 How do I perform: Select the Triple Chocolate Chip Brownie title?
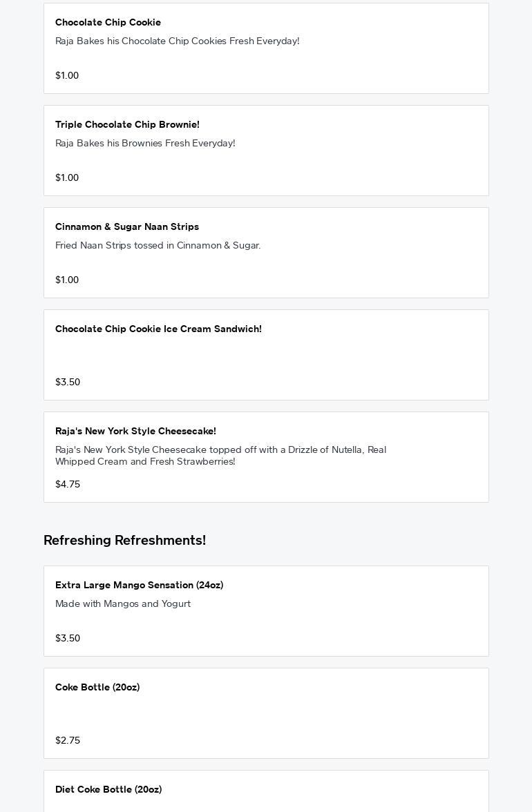[x=127, y=125]
